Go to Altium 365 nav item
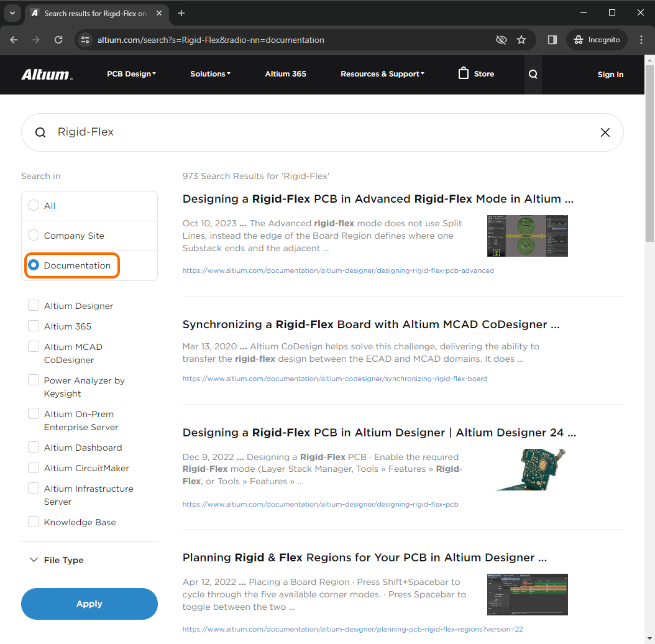This screenshot has width=655, height=644. click(285, 74)
